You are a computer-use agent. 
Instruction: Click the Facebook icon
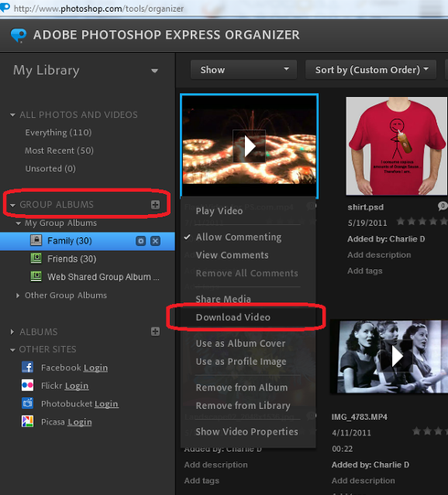coord(27,367)
